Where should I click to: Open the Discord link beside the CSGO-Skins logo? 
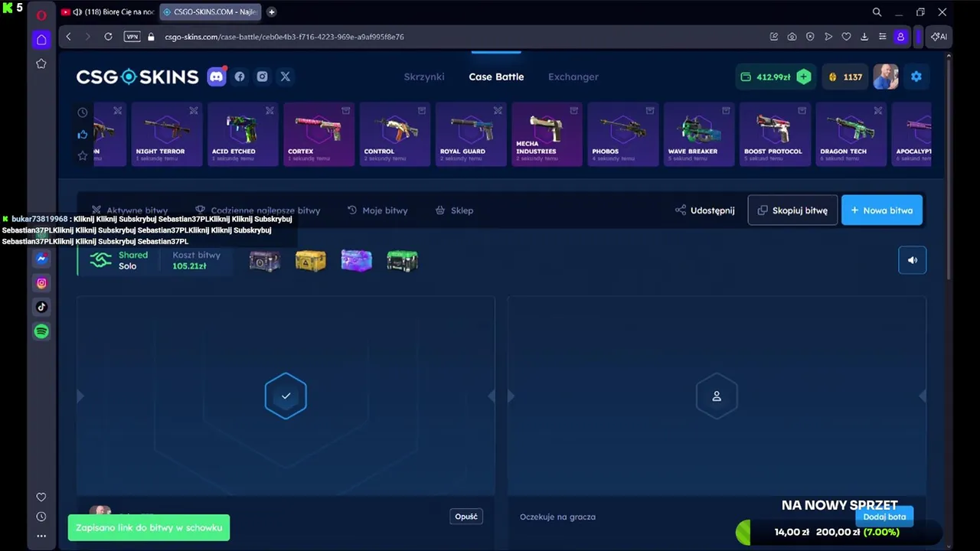click(x=217, y=77)
